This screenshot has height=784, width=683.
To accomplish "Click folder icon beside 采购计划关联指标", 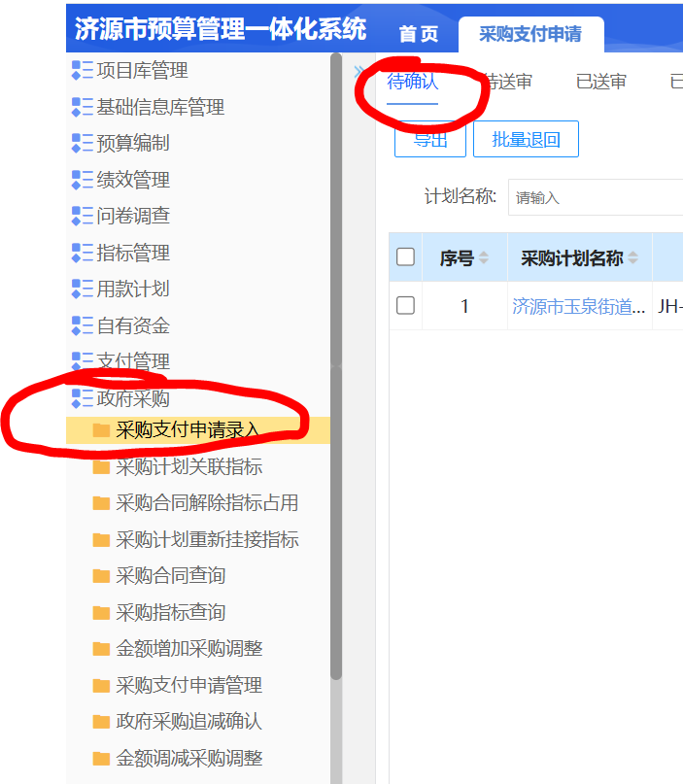I will [x=101, y=467].
